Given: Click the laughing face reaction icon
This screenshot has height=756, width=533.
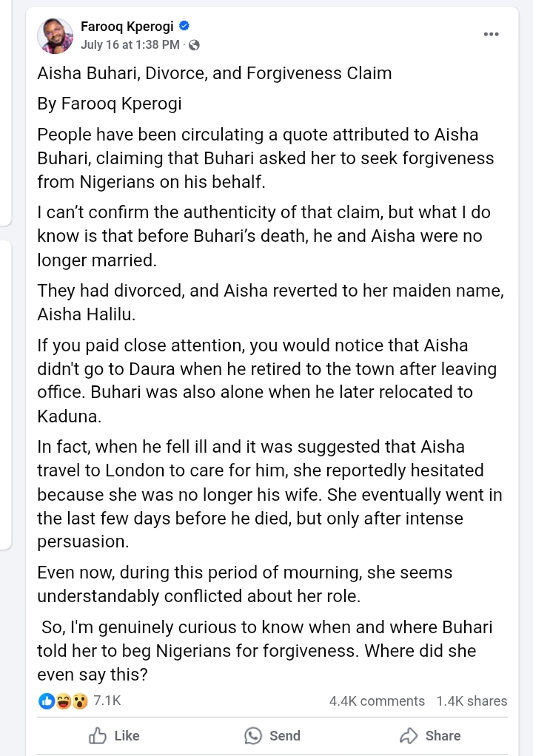Looking at the screenshot, I should (x=63, y=701).
